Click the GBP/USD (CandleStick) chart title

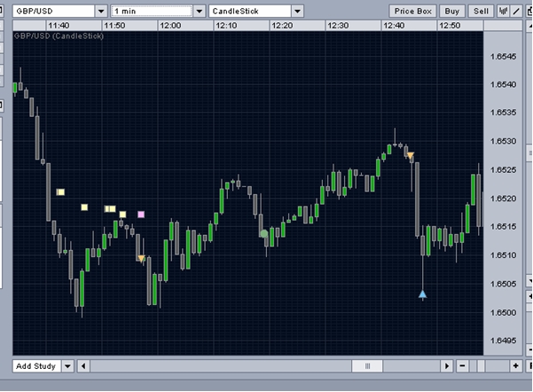[x=59, y=35]
